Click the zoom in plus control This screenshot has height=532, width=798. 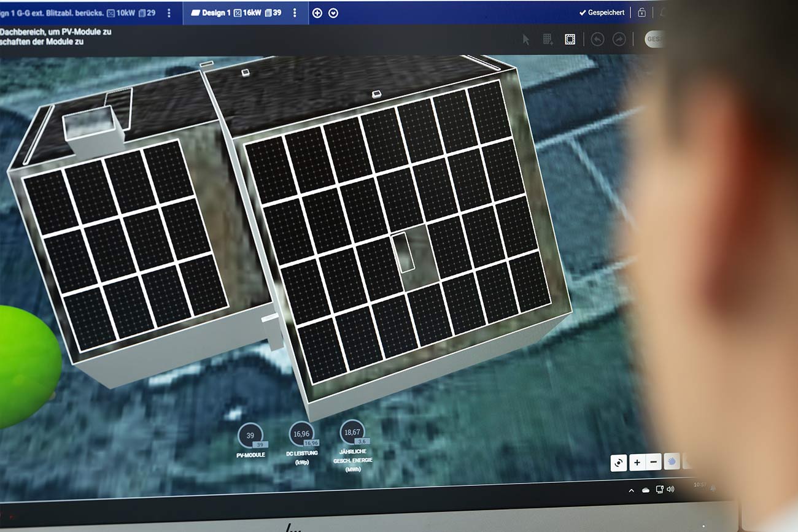tap(637, 462)
